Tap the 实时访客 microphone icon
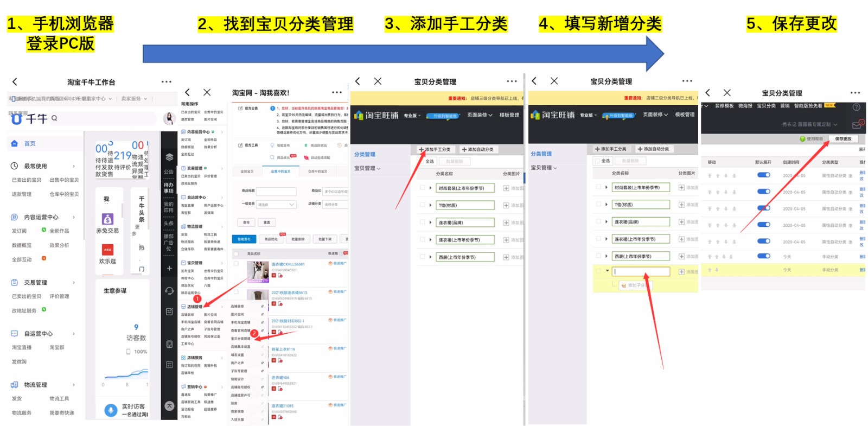Image resolution: width=868 pixels, height=426 pixels. pyautogui.click(x=111, y=411)
